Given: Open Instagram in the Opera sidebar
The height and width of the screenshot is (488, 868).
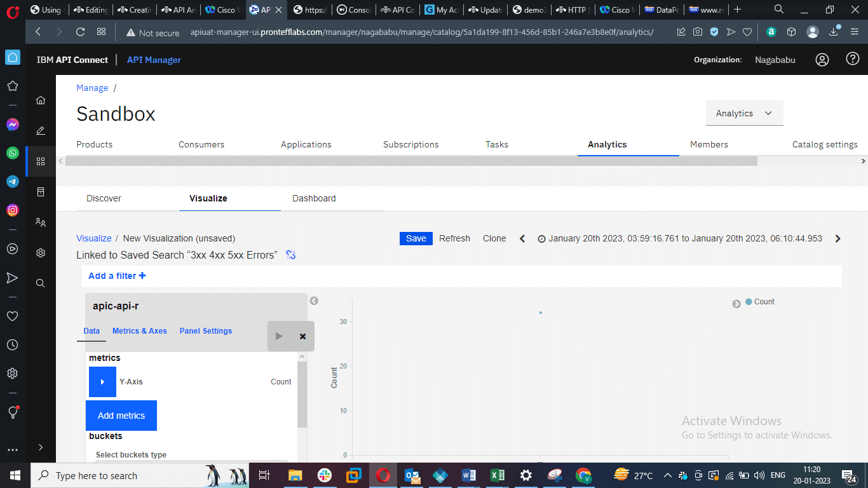Looking at the screenshot, I should click(12, 210).
